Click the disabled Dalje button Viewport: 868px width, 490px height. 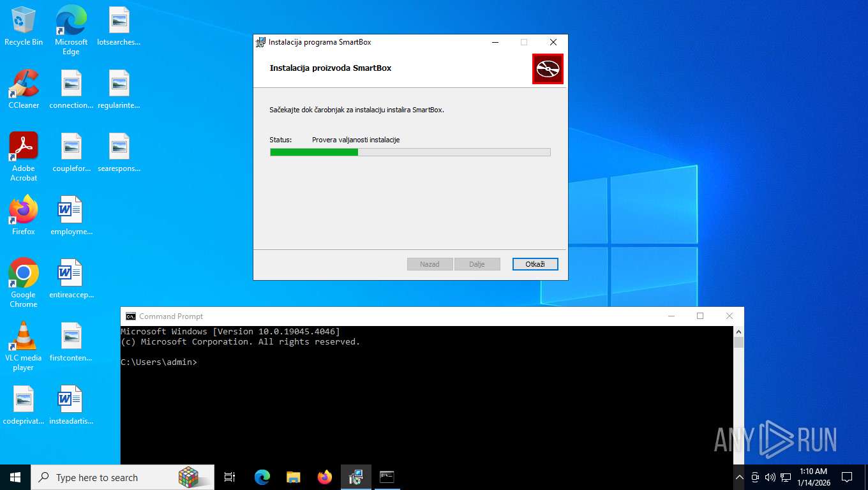[477, 264]
